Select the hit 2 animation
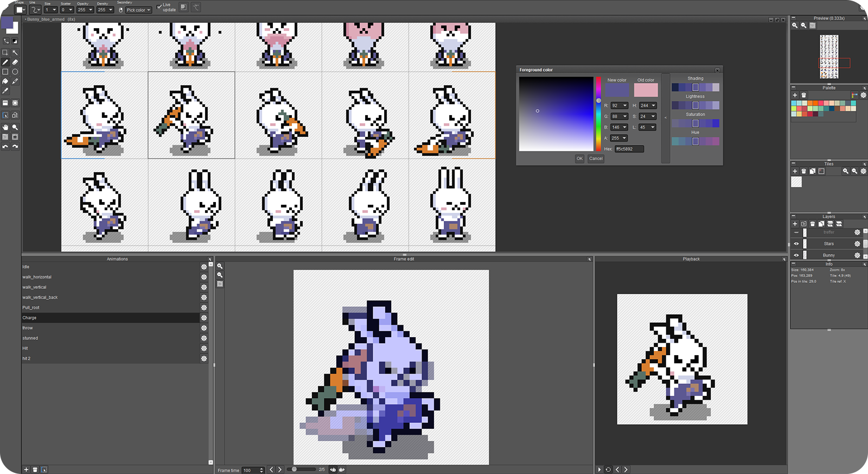The height and width of the screenshot is (474, 868). (111, 358)
